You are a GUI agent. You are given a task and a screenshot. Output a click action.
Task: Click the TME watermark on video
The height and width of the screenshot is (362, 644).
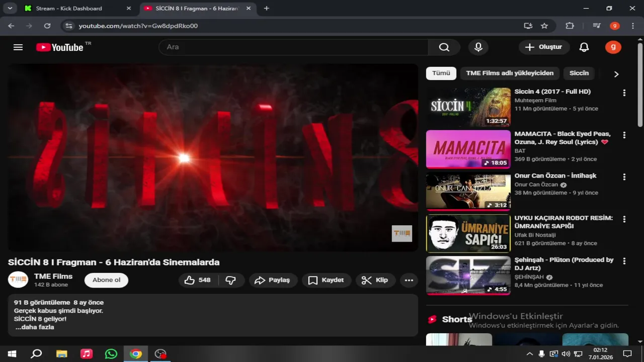click(x=402, y=233)
